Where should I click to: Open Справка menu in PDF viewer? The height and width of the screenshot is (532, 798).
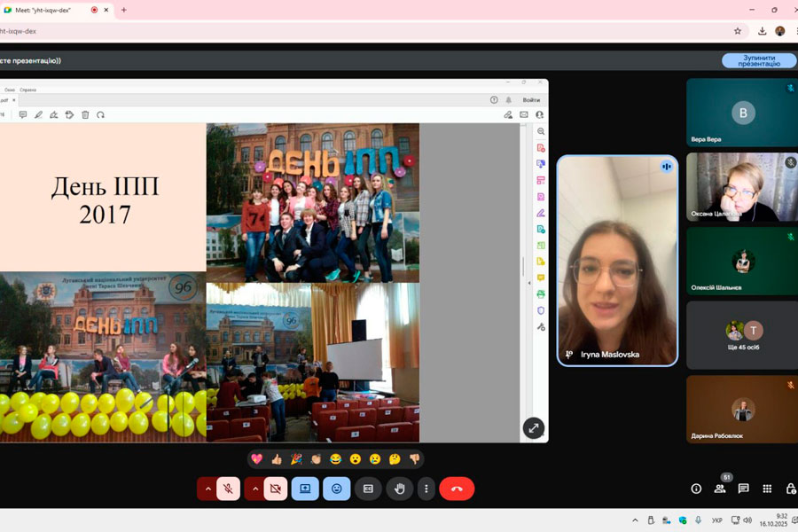28,90
